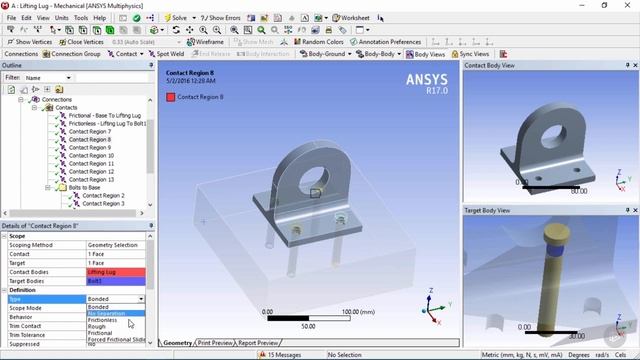
Task: Select the face selection filter icon
Action: (x=96, y=30)
